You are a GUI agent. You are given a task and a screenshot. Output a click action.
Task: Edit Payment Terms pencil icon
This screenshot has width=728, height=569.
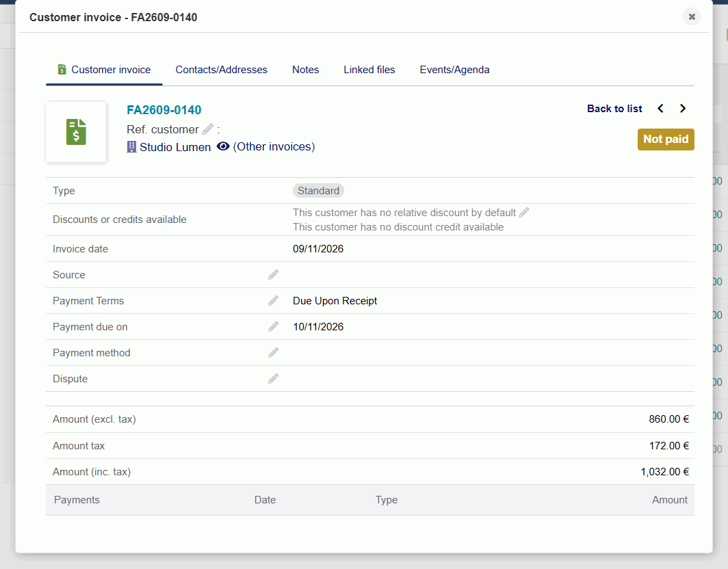coord(274,301)
